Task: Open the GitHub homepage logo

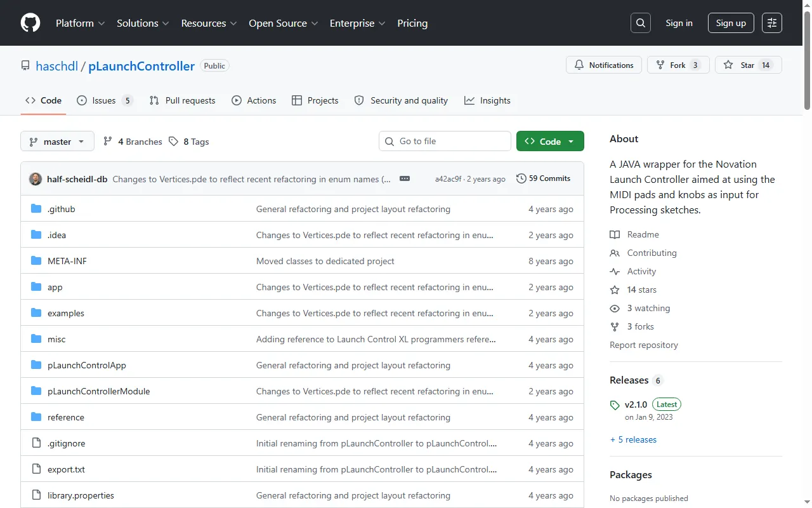Action: tap(30, 23)
